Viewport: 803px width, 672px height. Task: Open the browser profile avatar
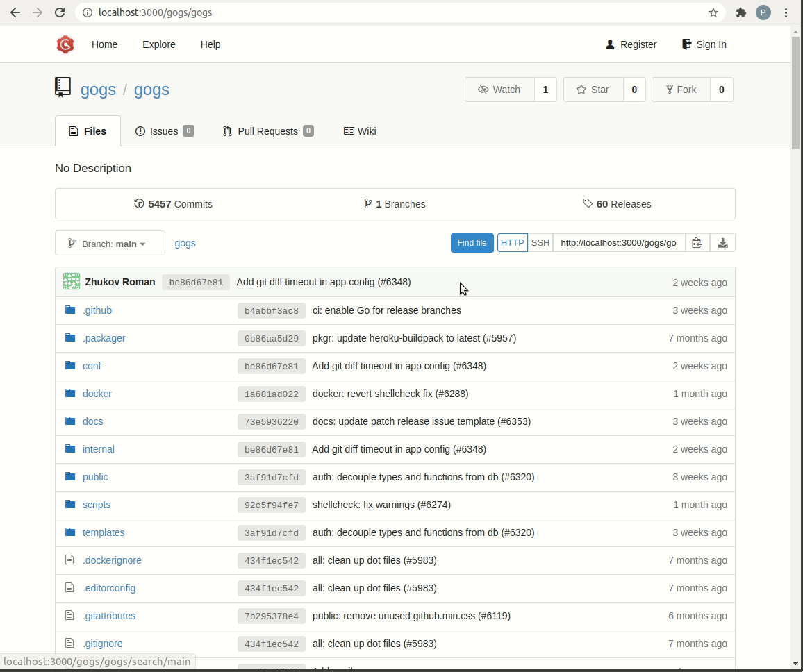point(763,12)
